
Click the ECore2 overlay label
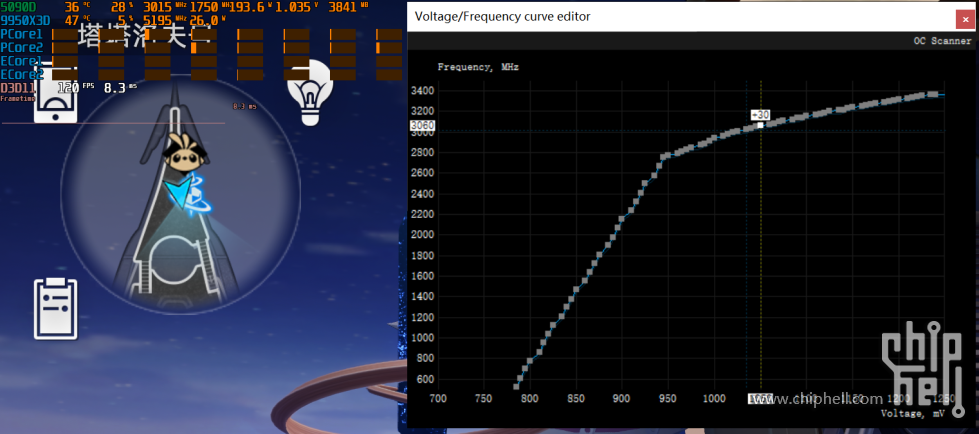tap(21, 75)
